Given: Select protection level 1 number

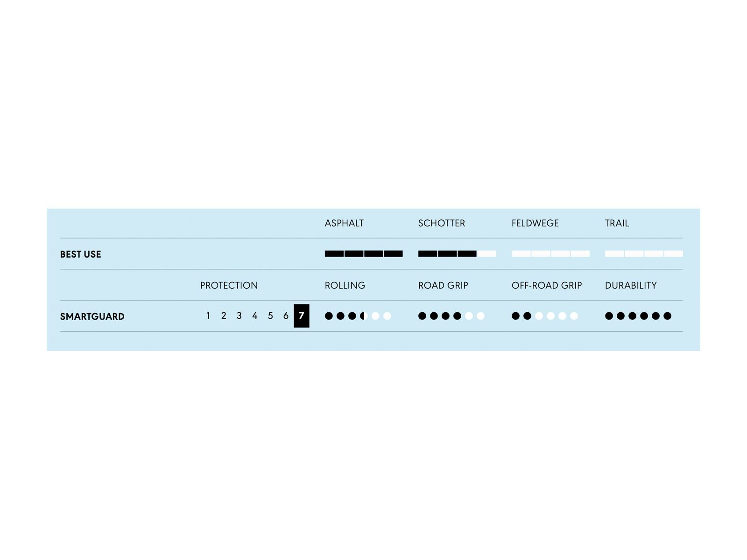Looking at the screenshot, I should 208,316.
